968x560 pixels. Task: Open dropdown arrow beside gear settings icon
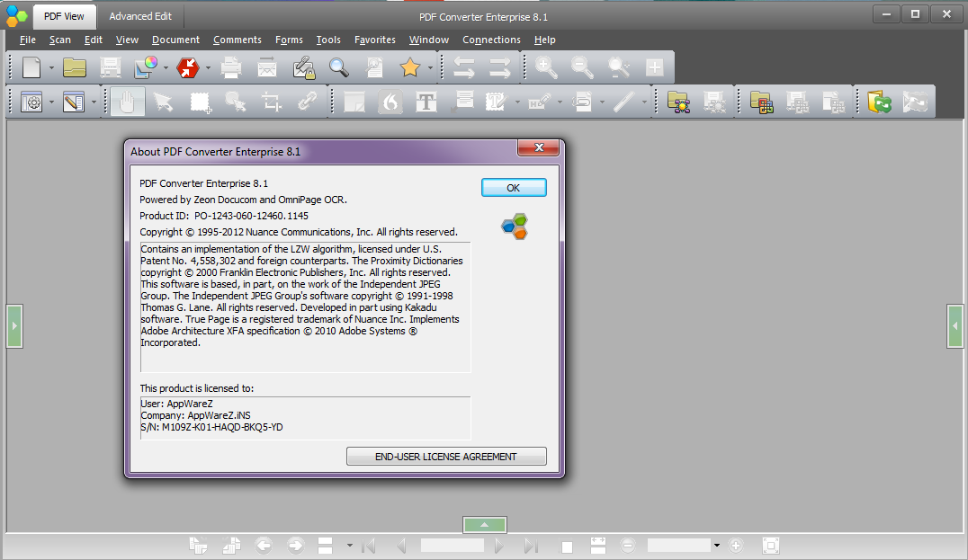coord(51,102)
